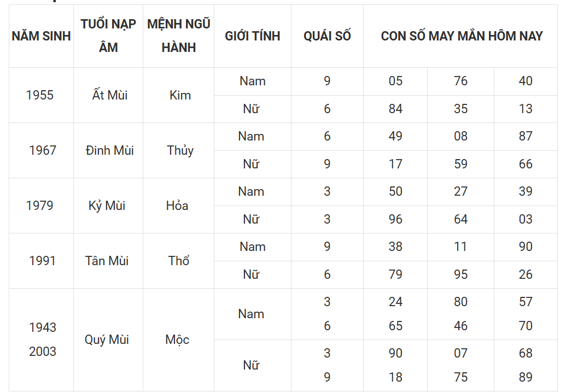Image resolution: width=566 pixels, height=392 pixels.
Task: Select lucky number 89 in last row
Action: point(526,377)
